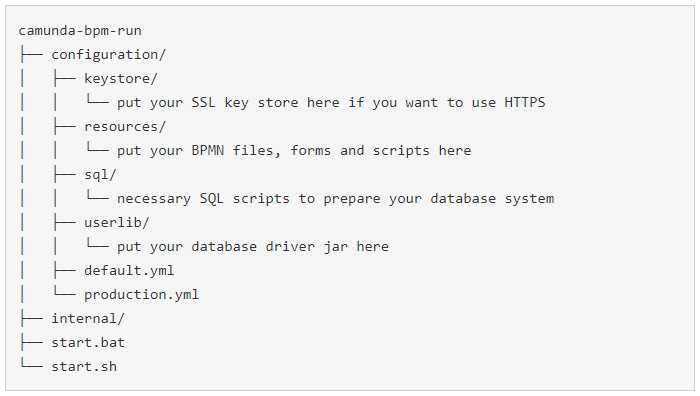Click the word HTTPS in keystore description
The image size is (700, 396).
click(525, 102)
